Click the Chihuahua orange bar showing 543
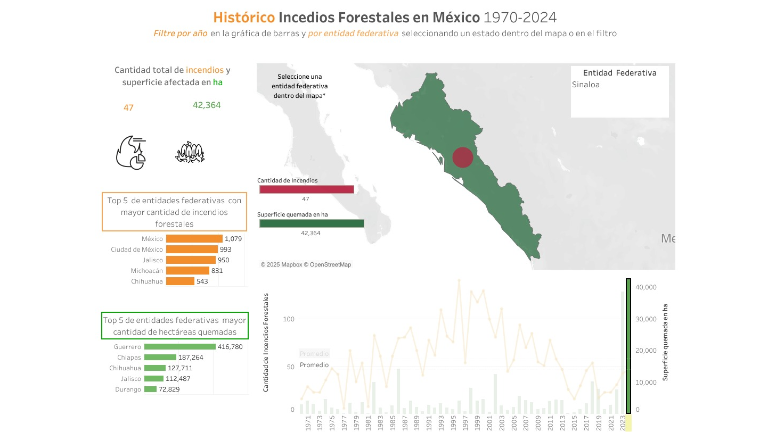 180,281
